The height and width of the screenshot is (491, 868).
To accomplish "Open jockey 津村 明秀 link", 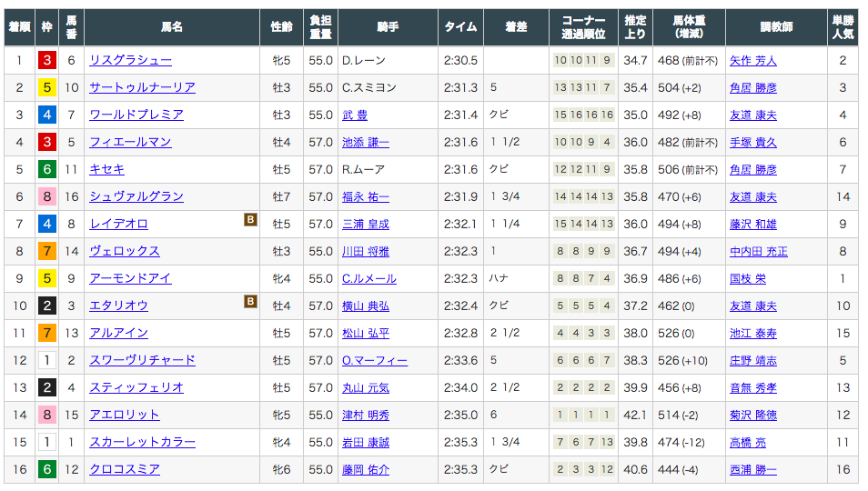I will [366, 416].
